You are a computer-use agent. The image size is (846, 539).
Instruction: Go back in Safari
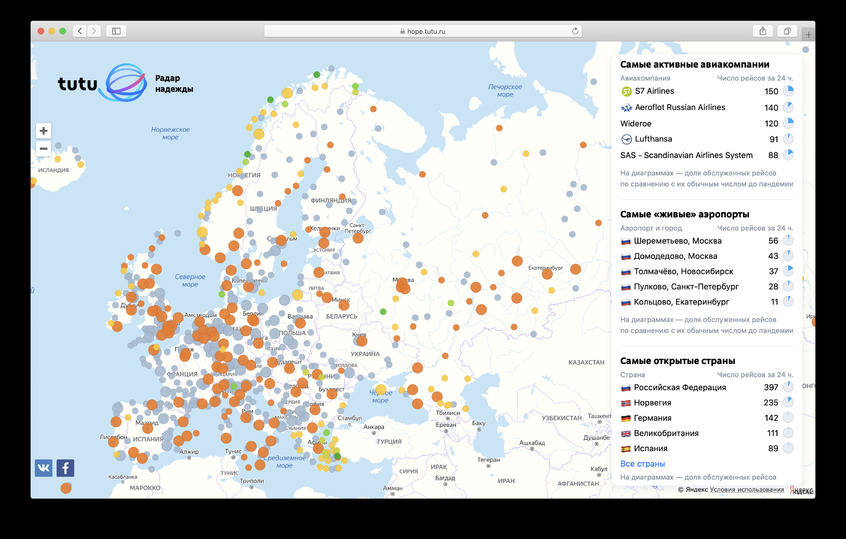tap(80, 31)
